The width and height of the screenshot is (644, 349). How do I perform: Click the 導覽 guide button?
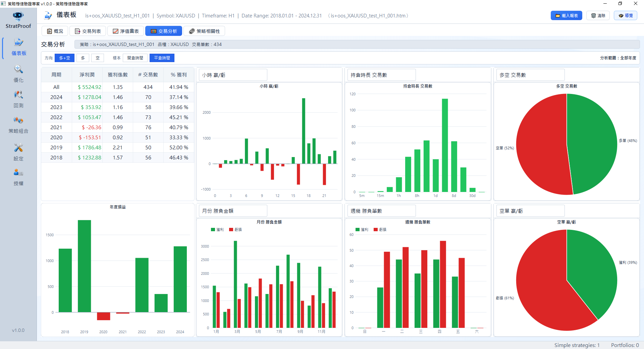coord(626,15)
